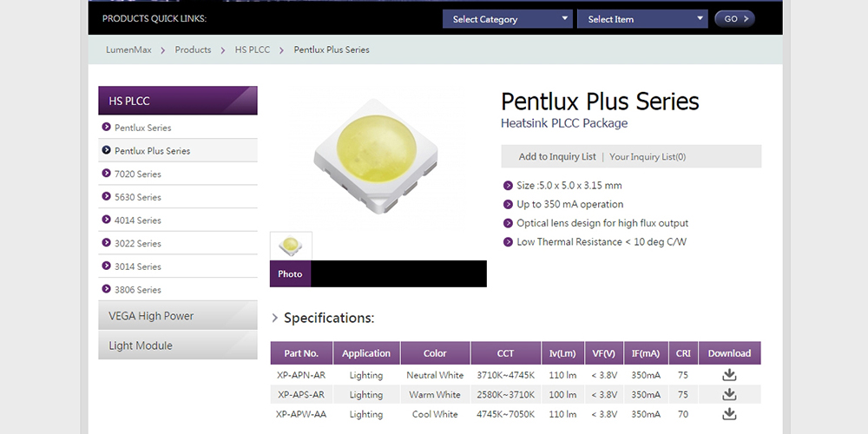Navigate to HS PLCC breadcrumb

(x=253, y=49)
